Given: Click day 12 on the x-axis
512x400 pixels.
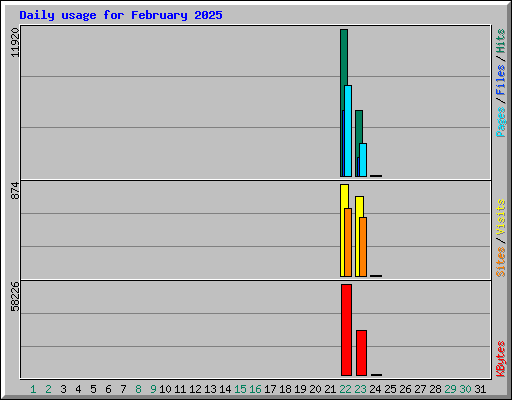Looking at the screenshot, I should tap(195, 389).
